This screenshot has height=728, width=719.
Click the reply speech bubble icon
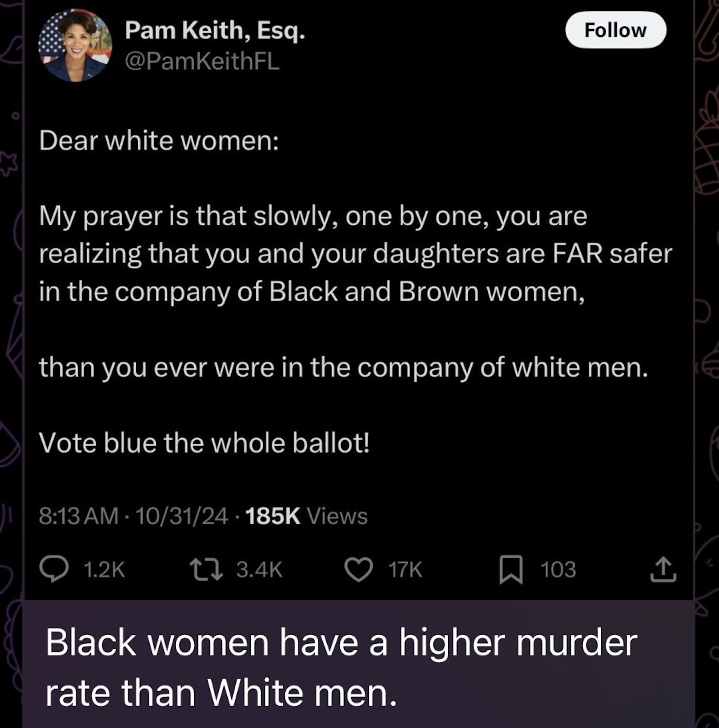pos(54,569)
